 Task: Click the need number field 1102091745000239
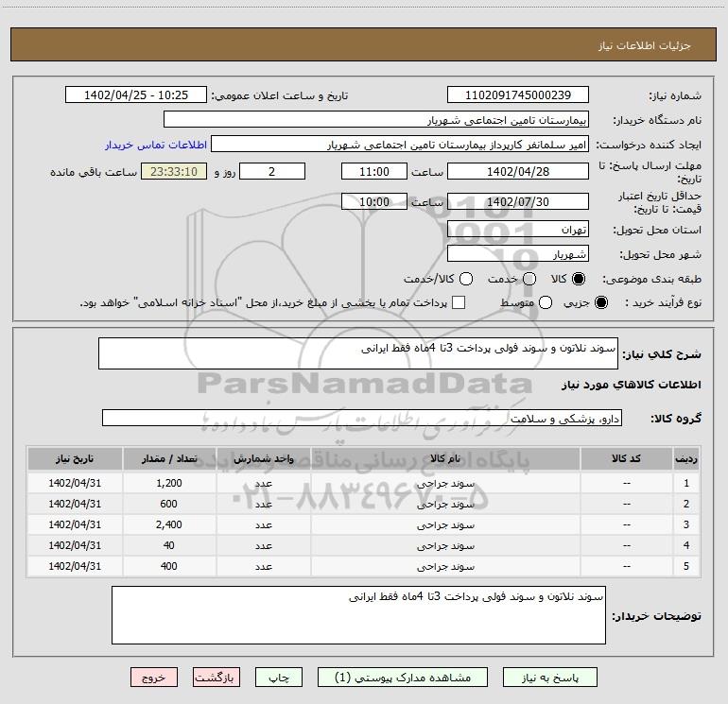(x=518, y=94)
